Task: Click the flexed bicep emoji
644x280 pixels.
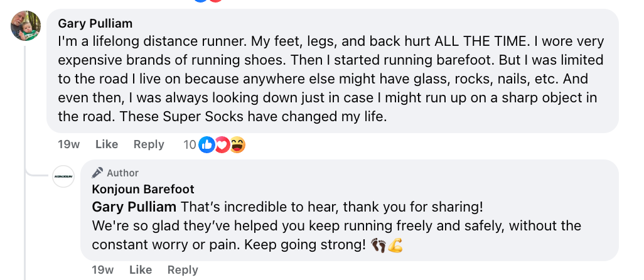Action: tap(395, 245)
